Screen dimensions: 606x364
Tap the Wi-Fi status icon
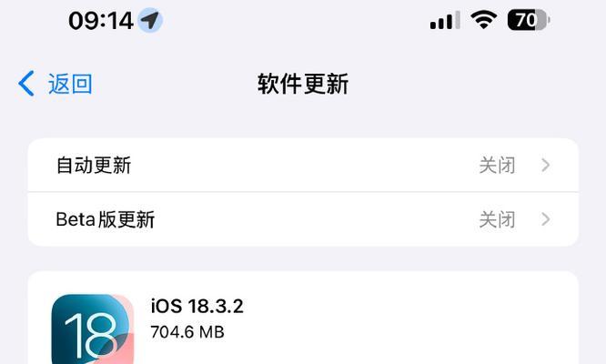point(483,20)
